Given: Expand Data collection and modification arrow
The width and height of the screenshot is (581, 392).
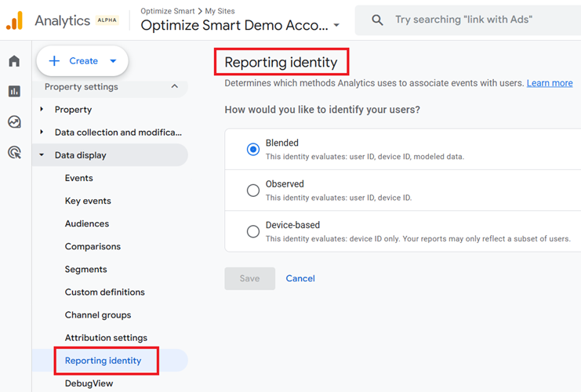Looking at the screenshot, I should [x=42, y=132].
